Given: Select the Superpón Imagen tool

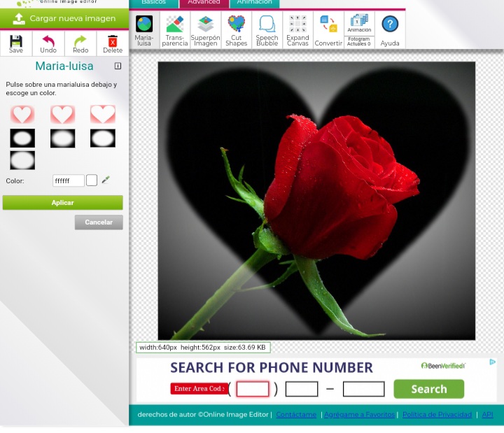Looking at the screenshot, I should click(205, 31).
